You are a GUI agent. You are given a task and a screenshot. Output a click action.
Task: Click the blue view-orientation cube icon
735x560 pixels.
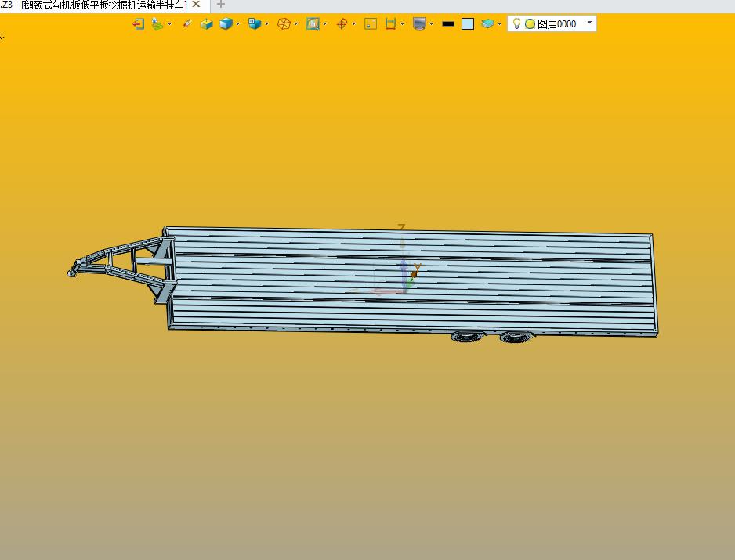[255, 23]
